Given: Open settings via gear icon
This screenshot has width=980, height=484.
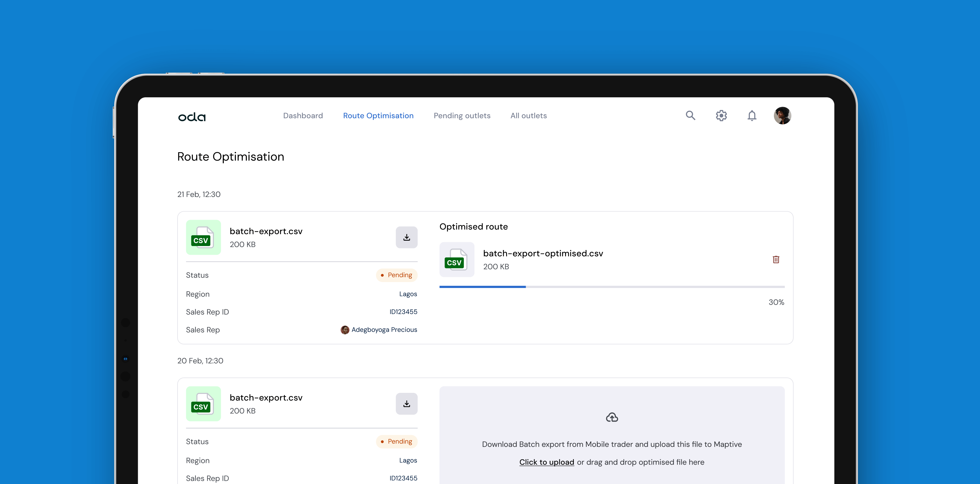Looking at the screenshot, I should tap(721, 115).
